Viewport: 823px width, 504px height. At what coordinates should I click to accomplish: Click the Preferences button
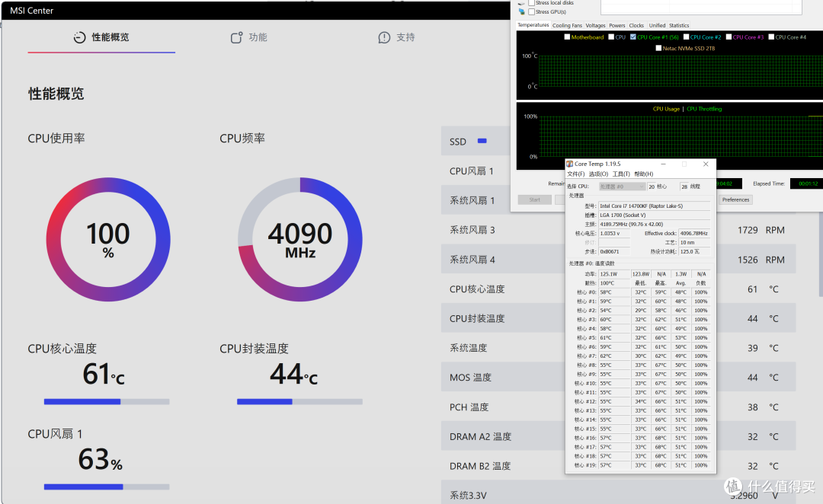(735, 199)
